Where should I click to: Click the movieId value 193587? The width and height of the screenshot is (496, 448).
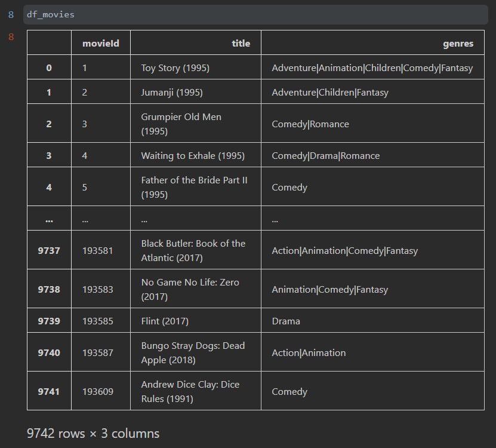[x=97, y=352]
